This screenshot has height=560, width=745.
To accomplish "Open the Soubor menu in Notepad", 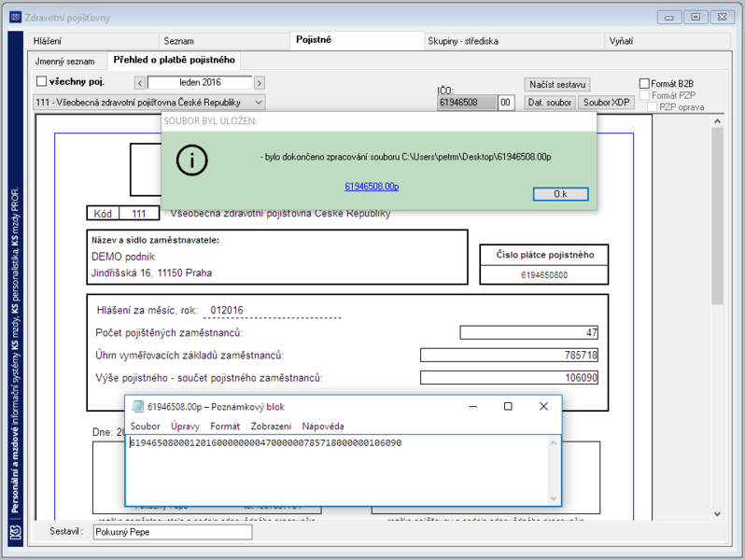I will pos(146,427).
